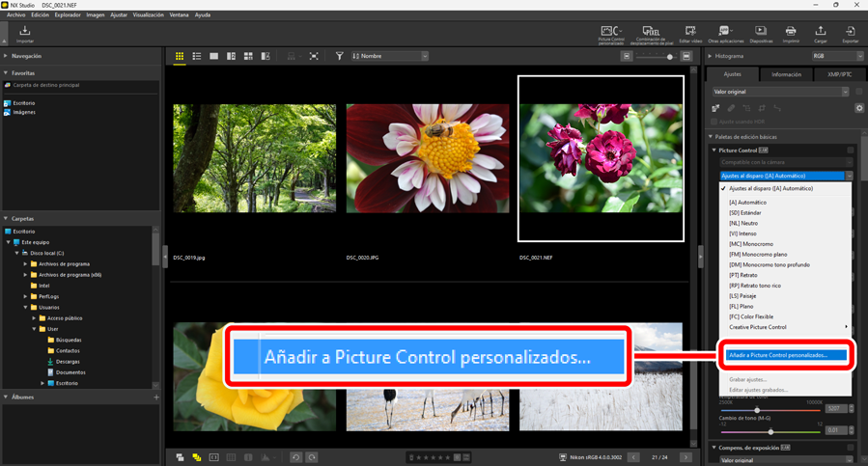Click the filter funnel icon
The width and height of the screenshot is (868, 466).
coord(339,57)
